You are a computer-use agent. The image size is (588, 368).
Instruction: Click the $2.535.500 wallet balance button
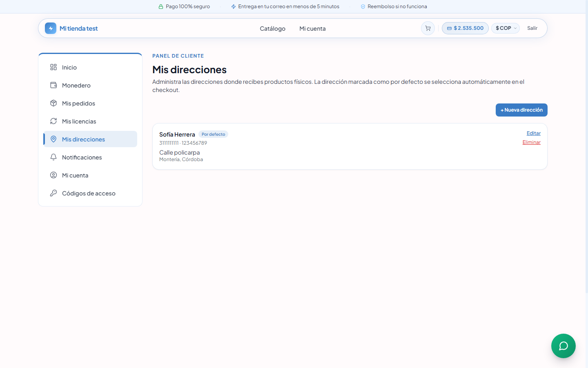[x=465, y=28]
